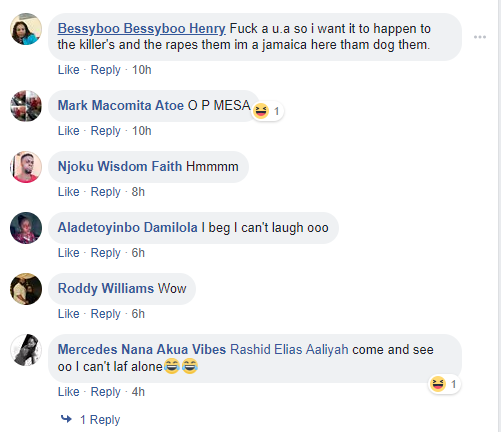Open the three-dots menu on Bessyboo's comment
The height and width of the screenshot is (432, 501).
[480, 37]
